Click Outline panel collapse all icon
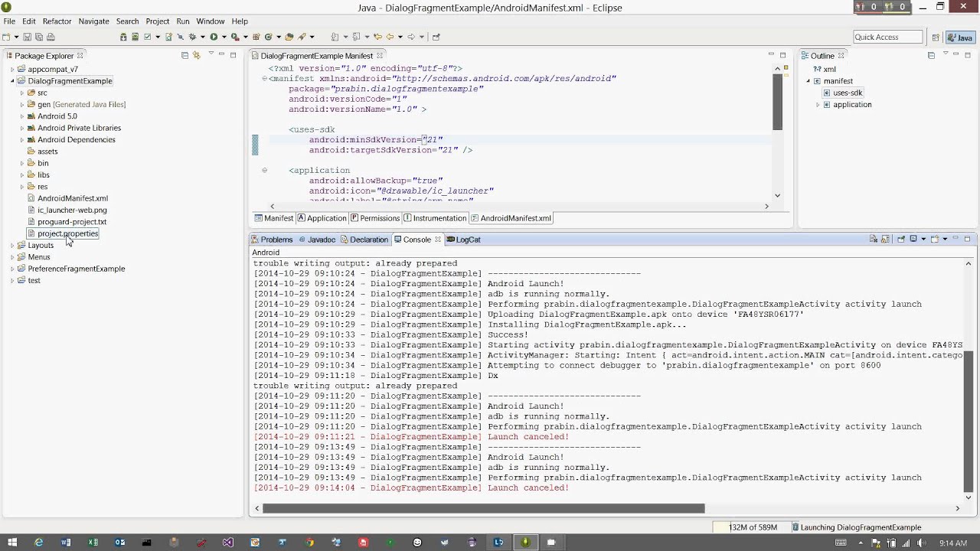The width and height of the screenshot is (980, 551). pyautogui.click(x=931, y=55)
